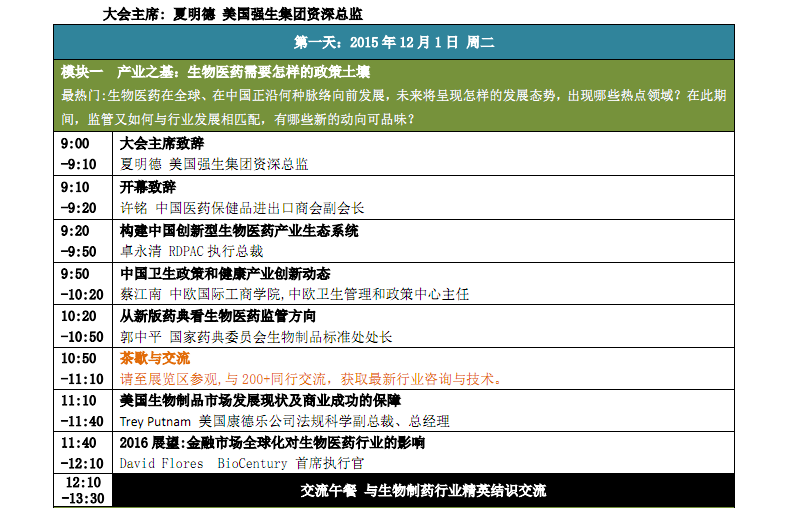Screen dimensions: 791x508
Task: Click speaker line 蔡江南 中欧国际工商学院
Action: 294,294
